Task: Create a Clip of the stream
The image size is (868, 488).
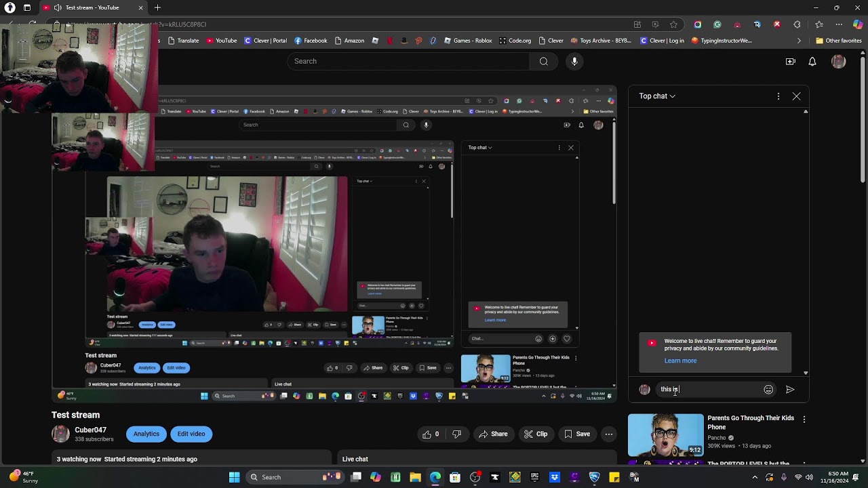Action: (536, 434)
